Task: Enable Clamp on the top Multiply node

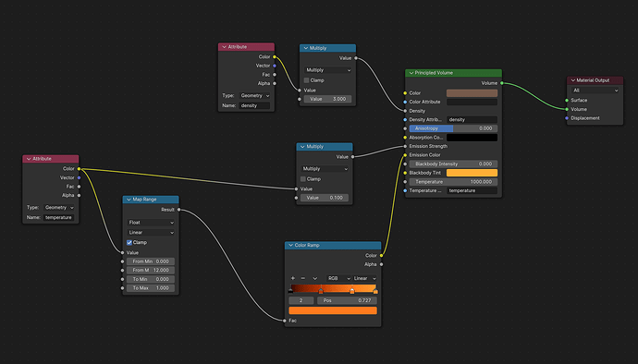Action: tap(306, 80)
